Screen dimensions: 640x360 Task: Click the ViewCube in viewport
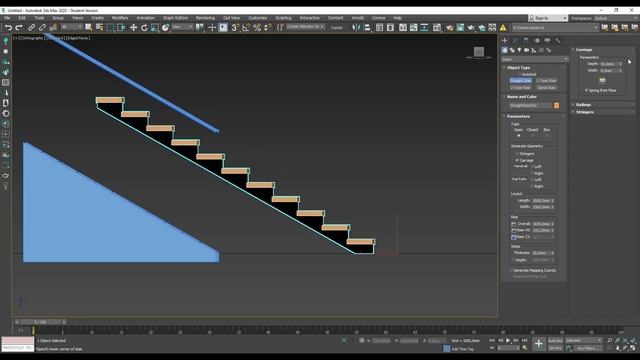coord(479,52)
